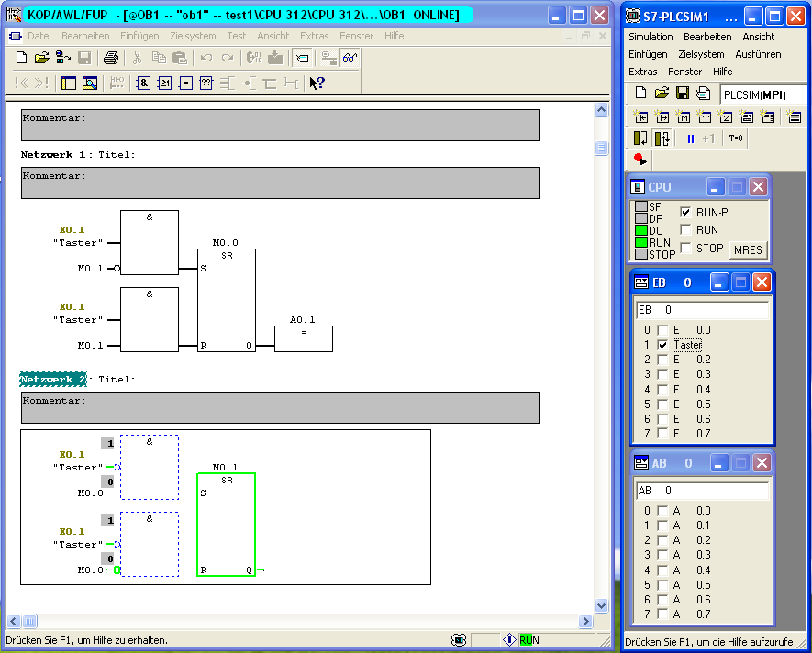The width and height of the screenshot is (812, 653).
Task: Click the record/playback red dot icon
Action: pos(640,160)
